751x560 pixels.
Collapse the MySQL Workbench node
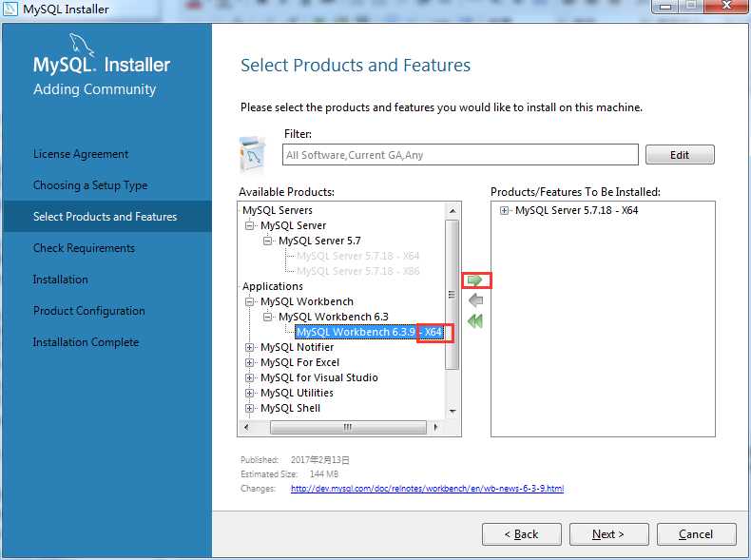click(249, 301)
